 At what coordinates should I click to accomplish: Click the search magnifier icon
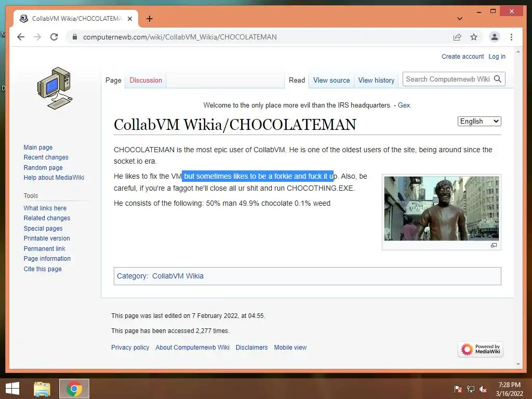498,79
